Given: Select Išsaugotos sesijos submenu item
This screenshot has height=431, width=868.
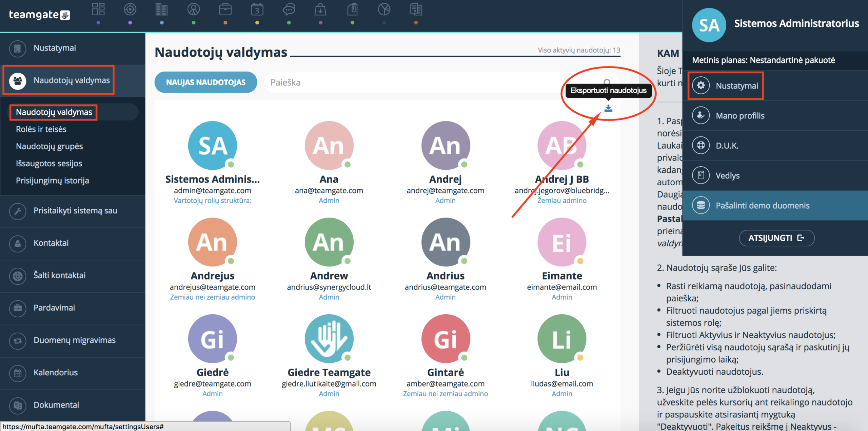Looking at the screenshot, I should 49,164.
